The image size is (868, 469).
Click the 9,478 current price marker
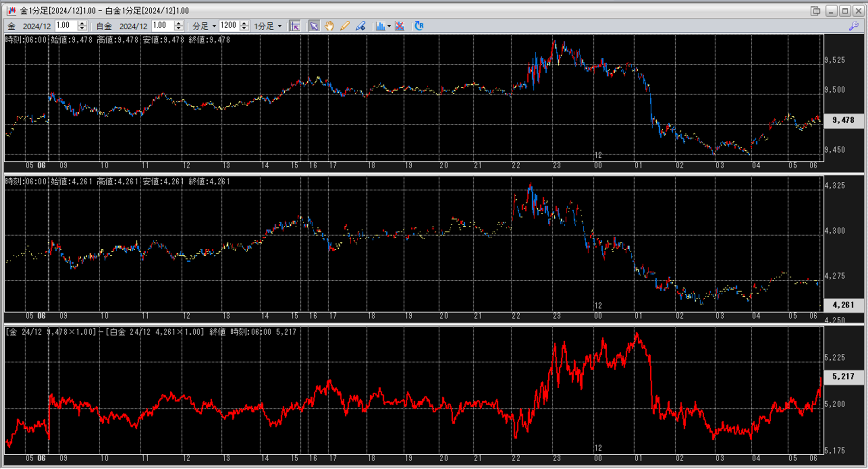click(x=843, y=120)
